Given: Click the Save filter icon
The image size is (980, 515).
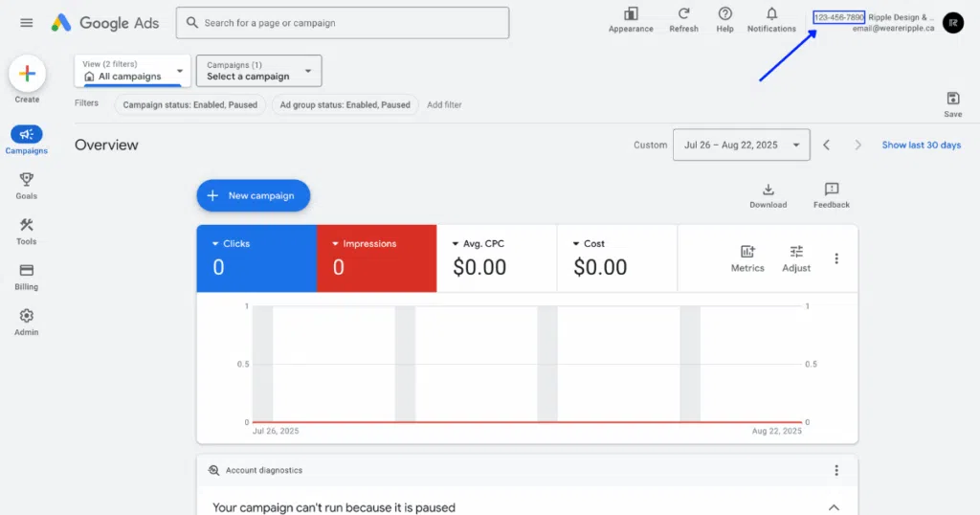Looking at the screenshot, I should point(952,100).
